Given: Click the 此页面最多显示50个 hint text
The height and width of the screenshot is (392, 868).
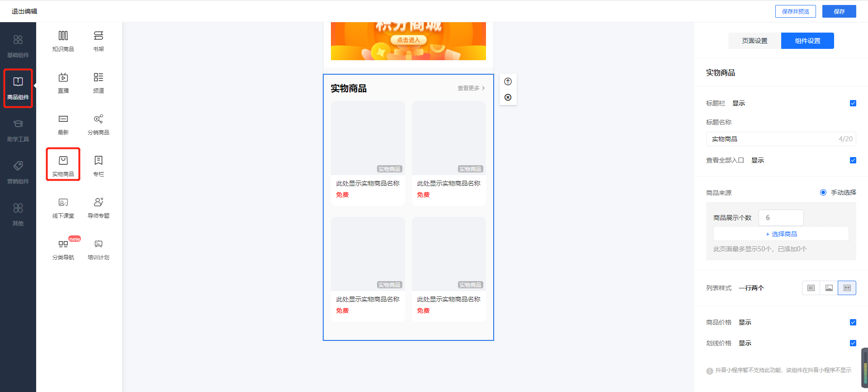Looking at the screenshot, I should tap(760, 249).
